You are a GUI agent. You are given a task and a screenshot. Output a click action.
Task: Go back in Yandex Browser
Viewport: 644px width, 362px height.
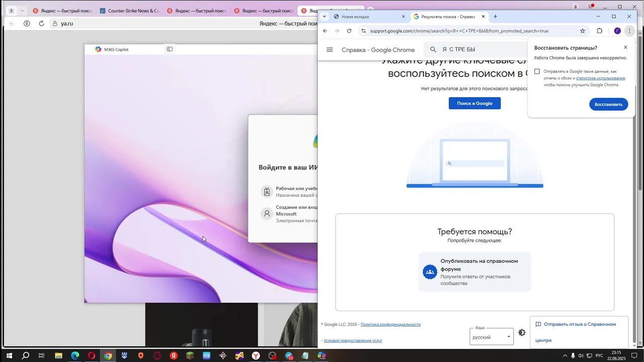[12, 24]
